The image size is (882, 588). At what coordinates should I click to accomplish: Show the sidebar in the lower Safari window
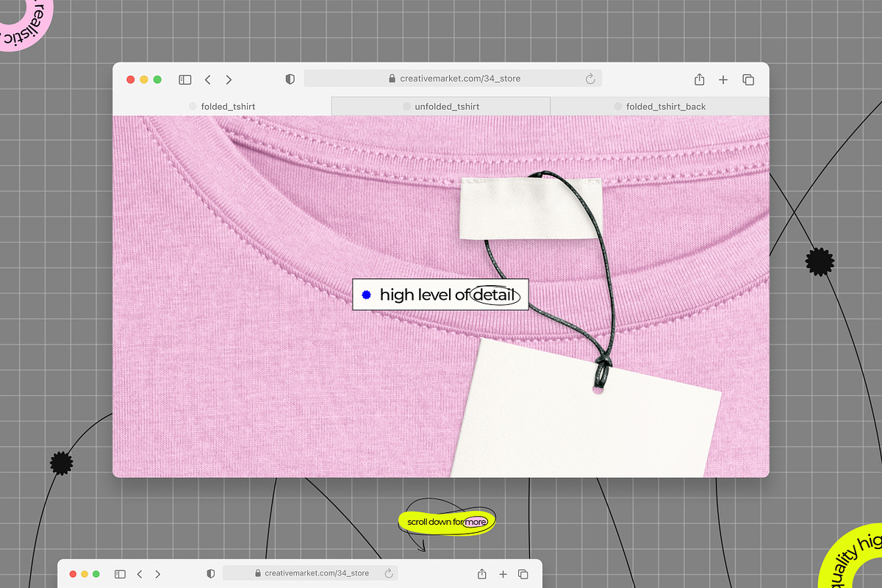click(120, 574)
